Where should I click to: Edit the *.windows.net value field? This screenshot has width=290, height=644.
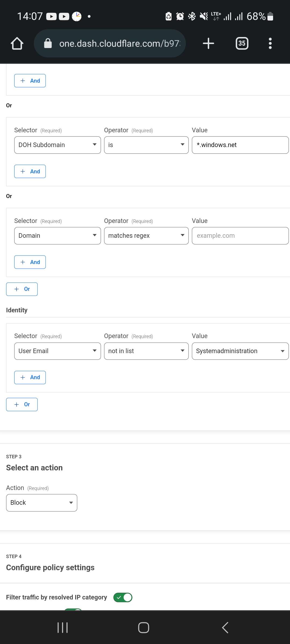240,145
